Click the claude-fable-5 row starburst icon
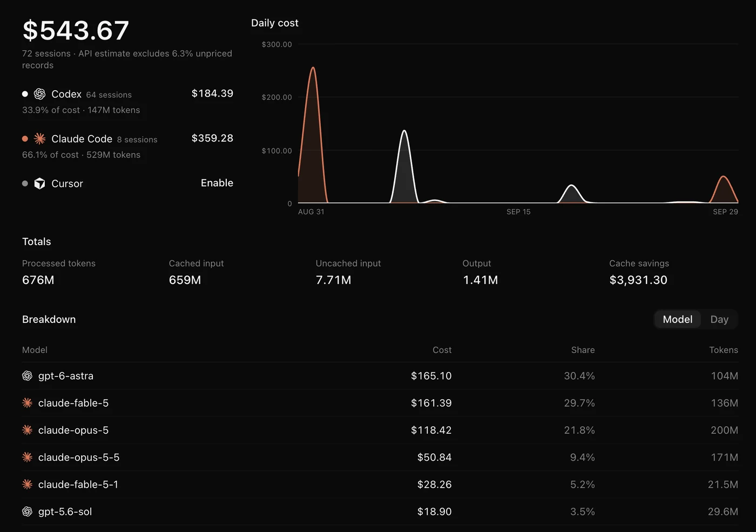Screen dimensions: 756x532 [x=27, y=403]
